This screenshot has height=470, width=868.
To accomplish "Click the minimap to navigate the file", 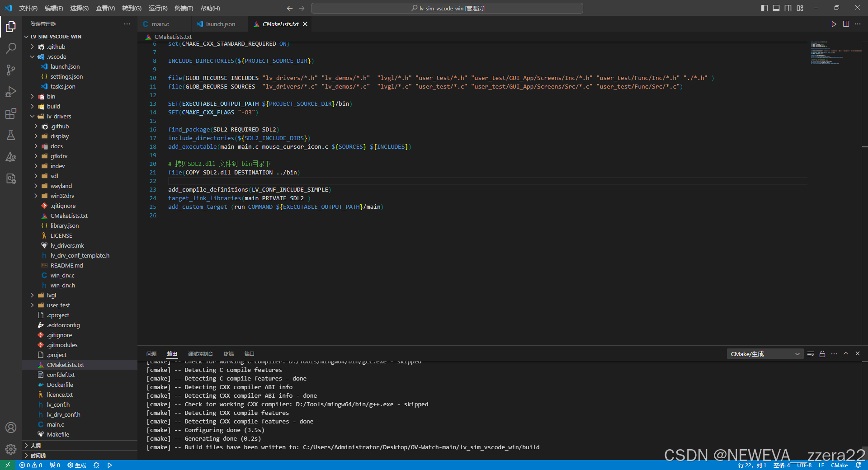I will click(x=833, y=52).
